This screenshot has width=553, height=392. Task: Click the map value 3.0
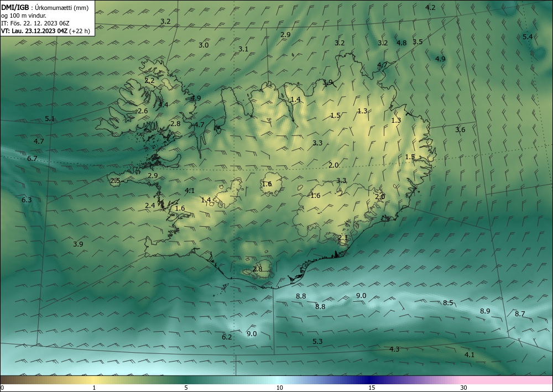(204, 45)
